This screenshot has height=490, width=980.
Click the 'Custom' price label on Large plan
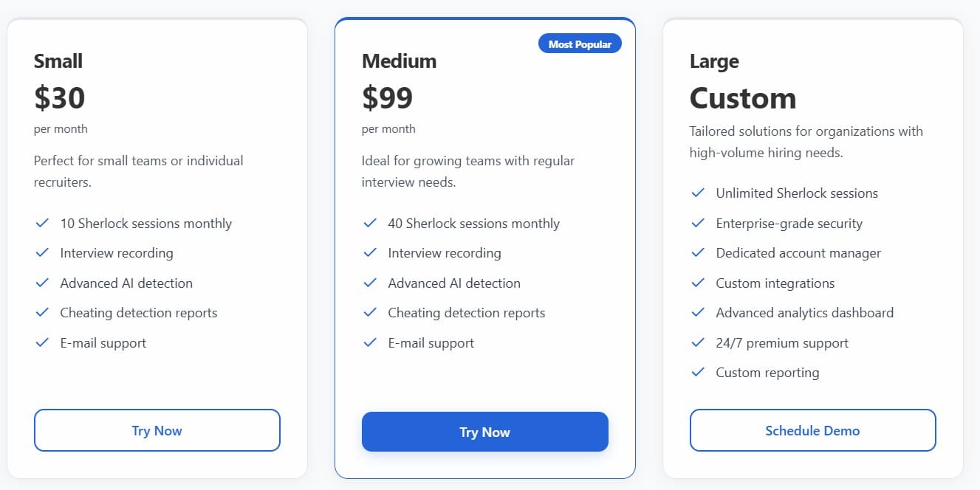pos(742,97)
